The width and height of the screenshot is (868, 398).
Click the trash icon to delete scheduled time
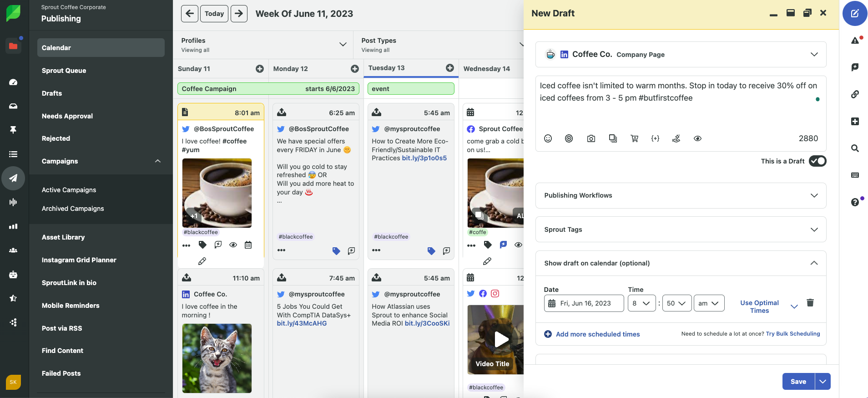(x=810, y=303)
